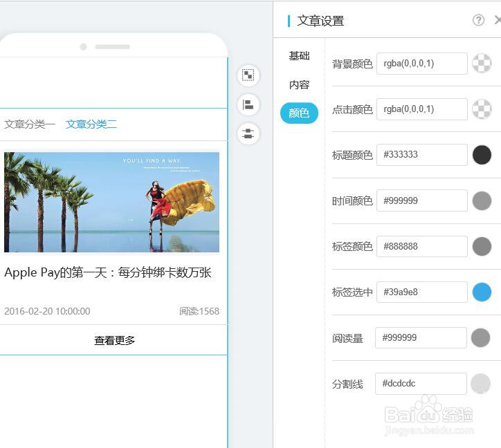The width and height of the screenshot is (501, 448).
Task: Click the 阅读:1568 read count
Action: tap(199, 311)
